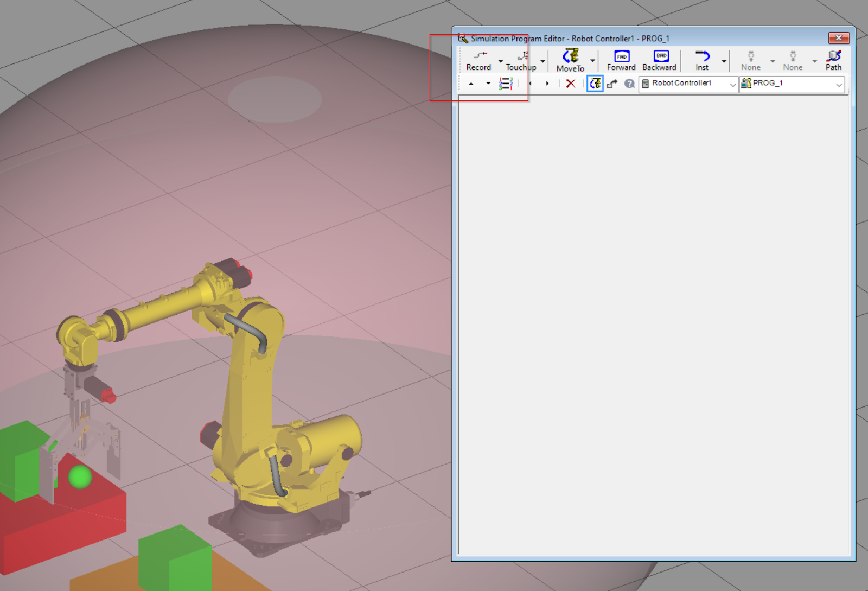868x591 pixels.
Task: Step the program Forward
Action: coord(621,60)
